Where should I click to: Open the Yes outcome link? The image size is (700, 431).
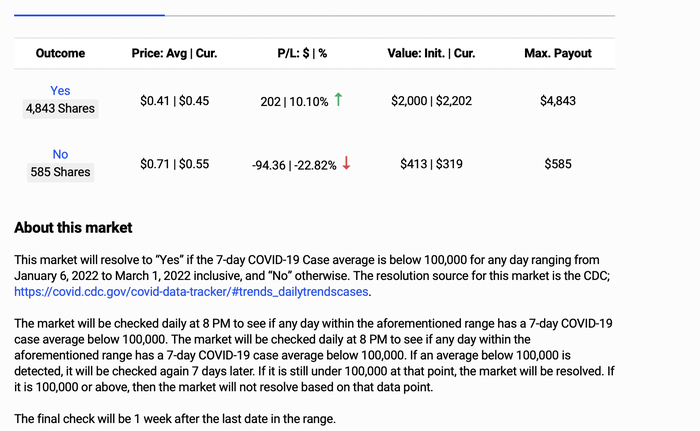click(60, 91)
